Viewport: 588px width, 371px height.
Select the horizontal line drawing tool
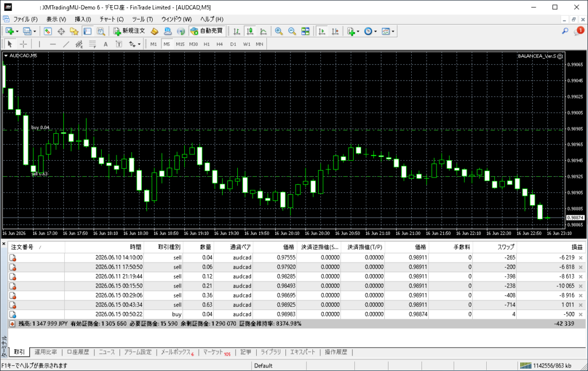click(x=52, y=44)
